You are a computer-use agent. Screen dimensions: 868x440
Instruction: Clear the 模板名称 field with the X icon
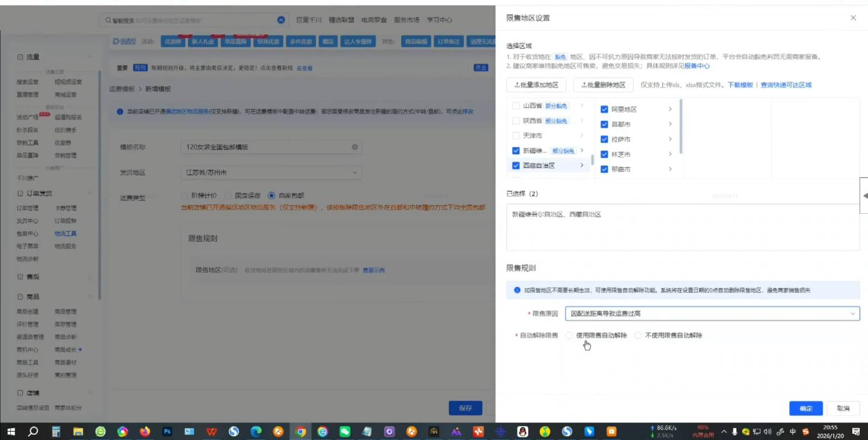point(355,147)
